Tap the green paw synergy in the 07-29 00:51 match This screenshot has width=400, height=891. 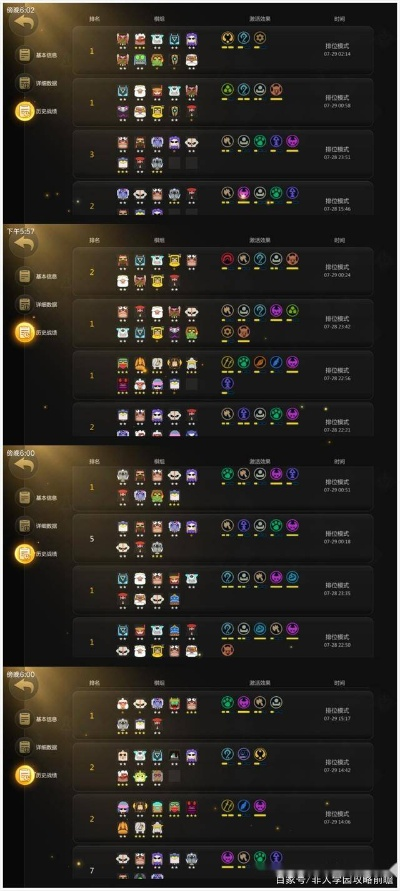(227, 473)
